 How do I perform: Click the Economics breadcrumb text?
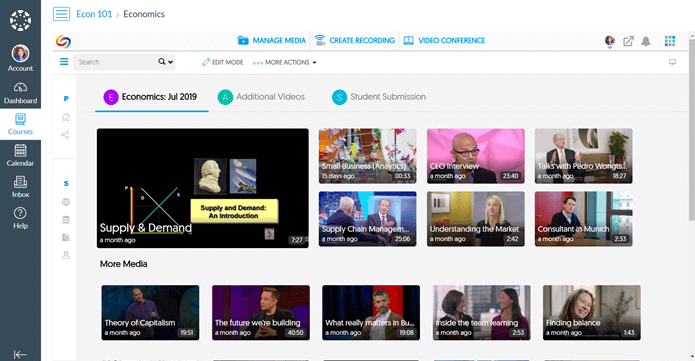coord(144,14)
